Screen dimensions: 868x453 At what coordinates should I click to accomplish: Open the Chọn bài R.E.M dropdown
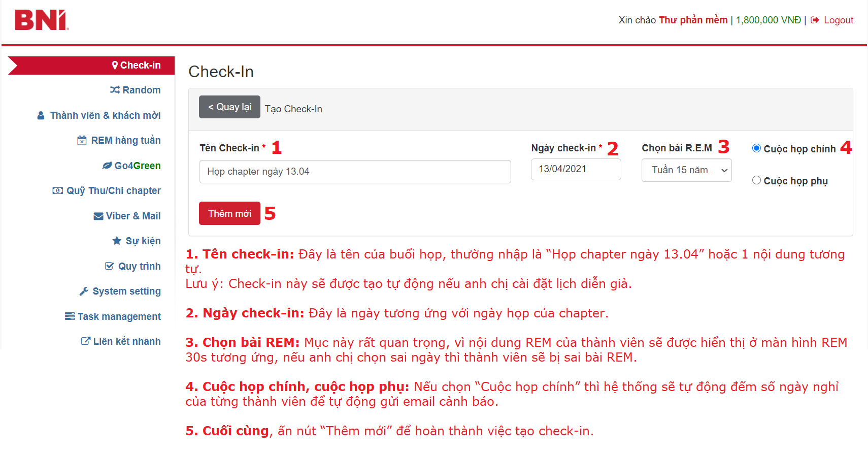(686, 170)
